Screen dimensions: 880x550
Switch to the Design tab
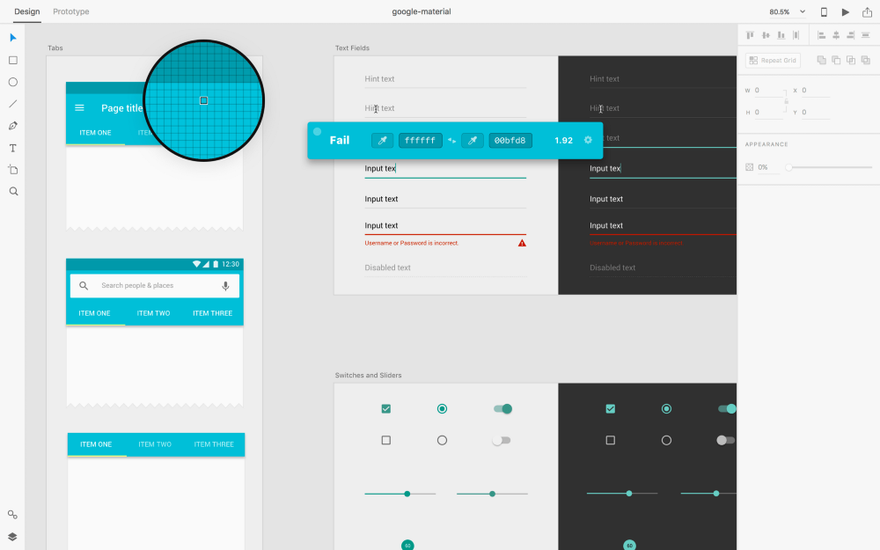click(27, 11)
